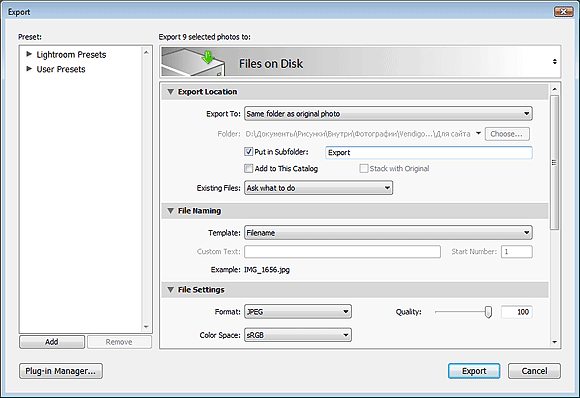Open the file naming Template dropdown

(388, 233)
